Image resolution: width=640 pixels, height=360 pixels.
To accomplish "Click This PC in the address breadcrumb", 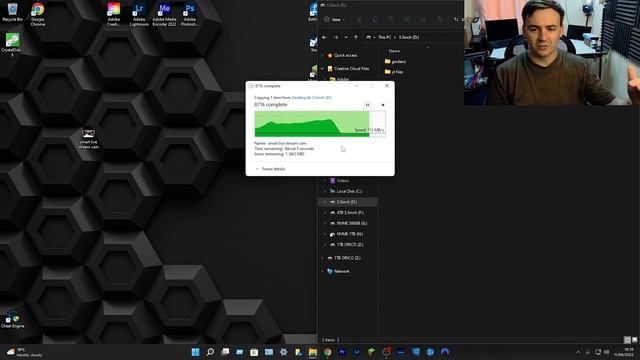I will (384, 37).
